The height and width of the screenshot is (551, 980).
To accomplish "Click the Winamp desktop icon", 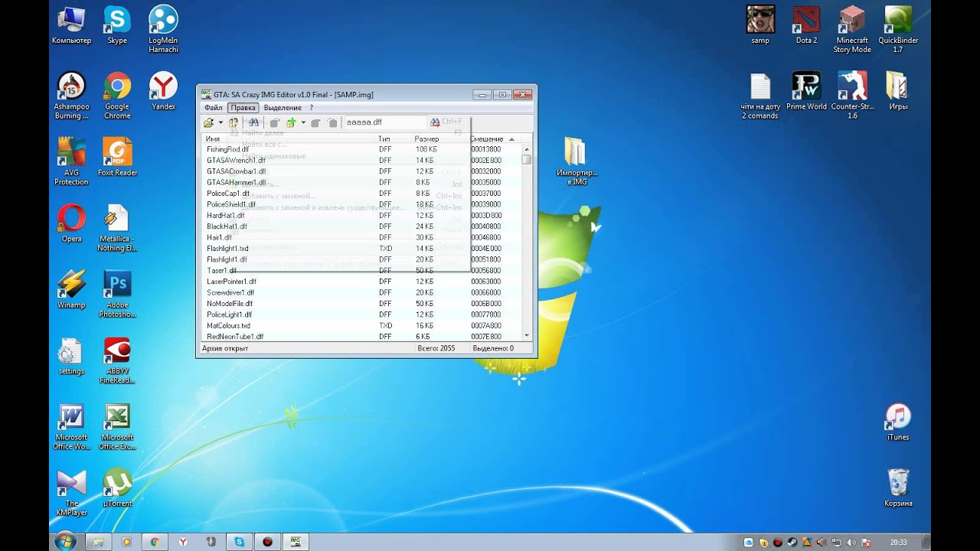I will pos(71,289).
